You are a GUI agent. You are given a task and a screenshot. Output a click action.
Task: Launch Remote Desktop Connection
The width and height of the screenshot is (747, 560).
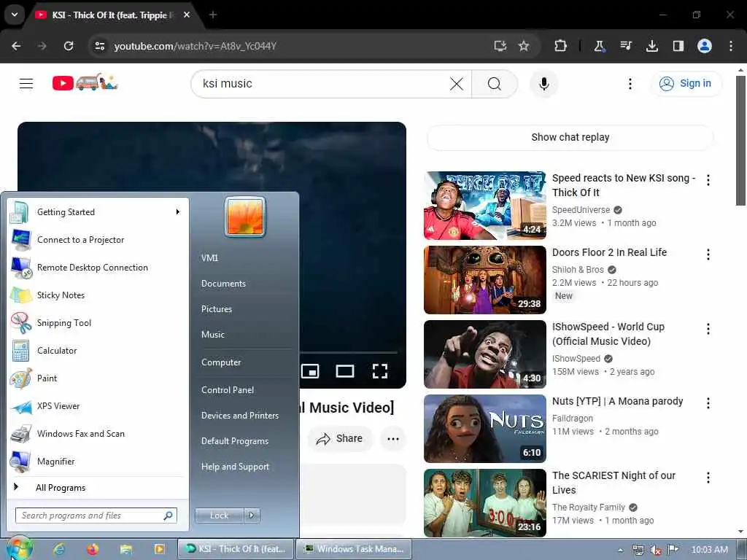tap(98, 268)
